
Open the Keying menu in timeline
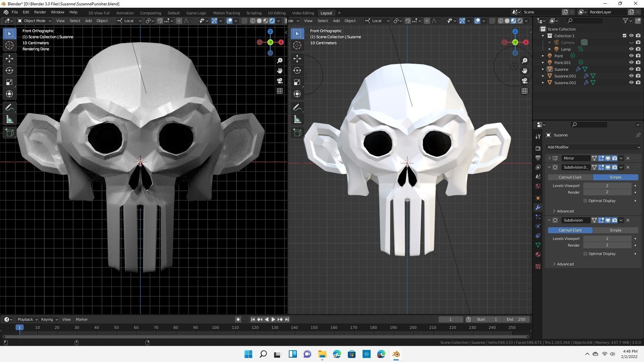tap(49, 319)
